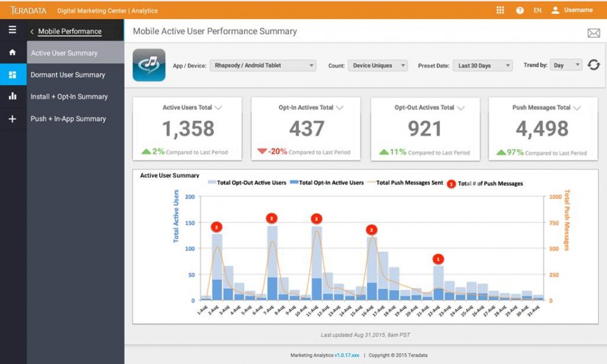The height and width of the screenshot is (364, 607).
Task: Switch language via EN selector
Action: point(537,11)
